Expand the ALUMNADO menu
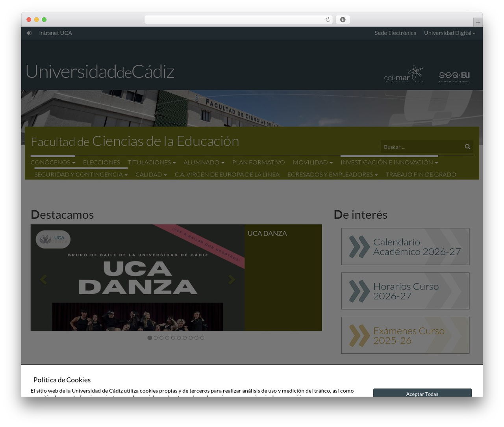 [x=204, y=162]
